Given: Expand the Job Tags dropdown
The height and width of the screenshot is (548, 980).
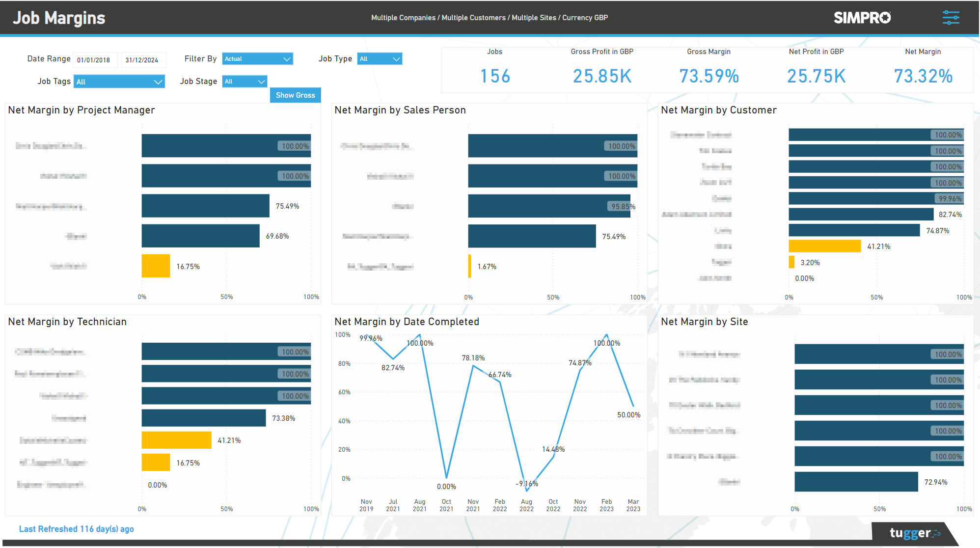Looking at the screenshot, I should coord(119,81).
